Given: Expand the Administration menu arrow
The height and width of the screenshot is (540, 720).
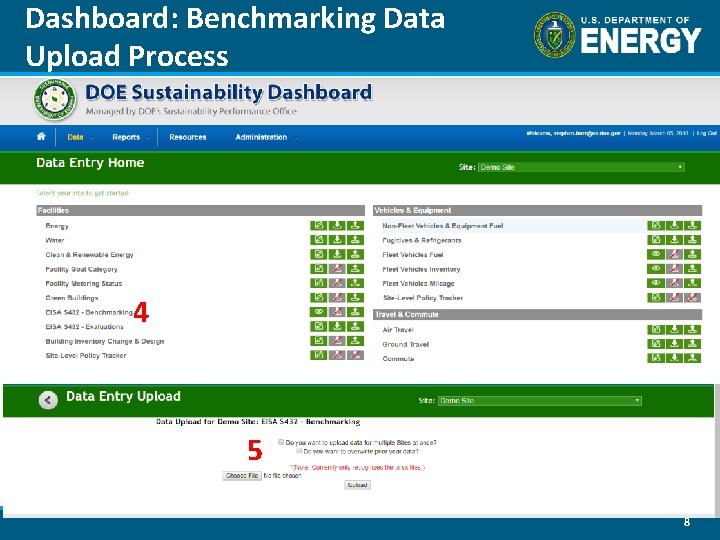Looking at the screenshot, I should [x=295, y=138].
